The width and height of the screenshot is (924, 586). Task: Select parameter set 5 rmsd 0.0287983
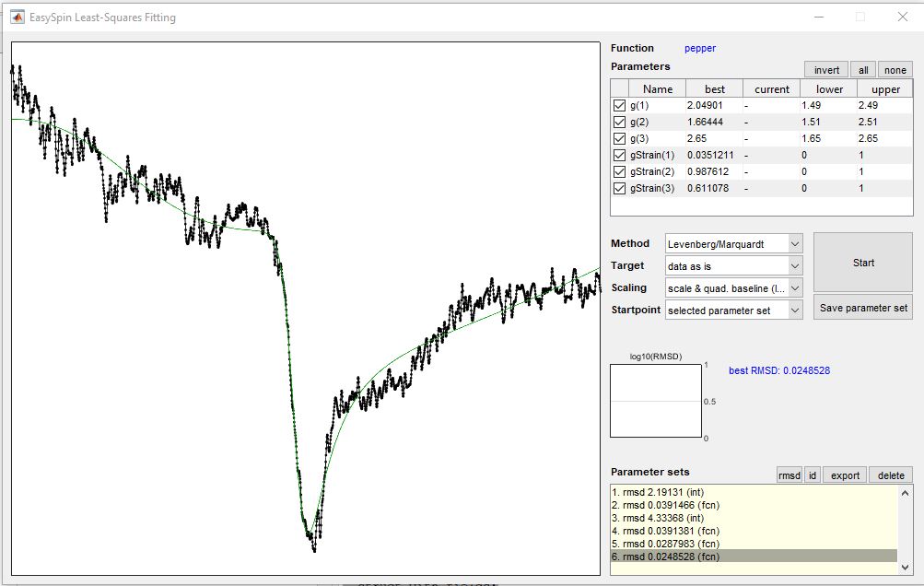coord(754,544)
